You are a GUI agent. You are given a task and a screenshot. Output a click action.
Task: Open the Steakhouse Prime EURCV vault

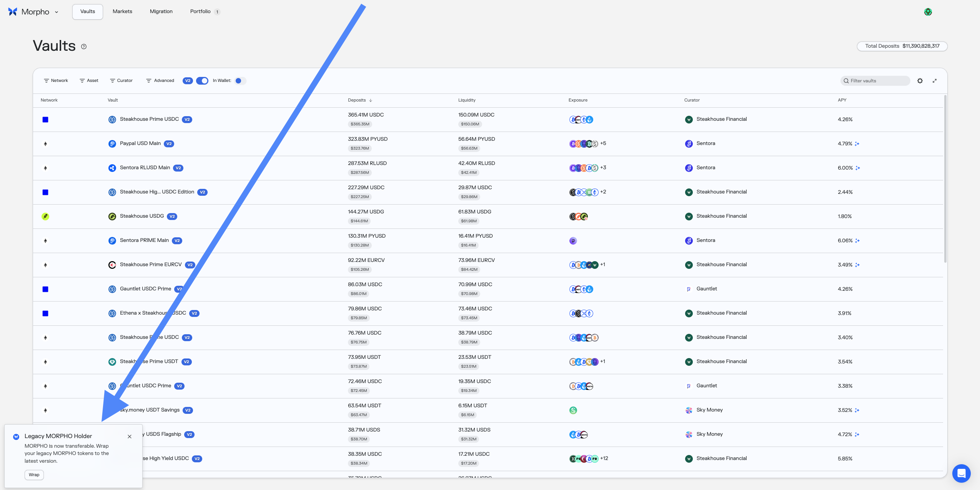tap(151, 265)
